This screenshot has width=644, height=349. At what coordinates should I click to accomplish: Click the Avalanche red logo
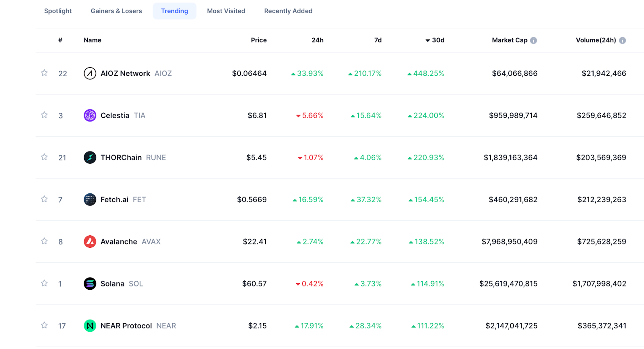[90, 241]
